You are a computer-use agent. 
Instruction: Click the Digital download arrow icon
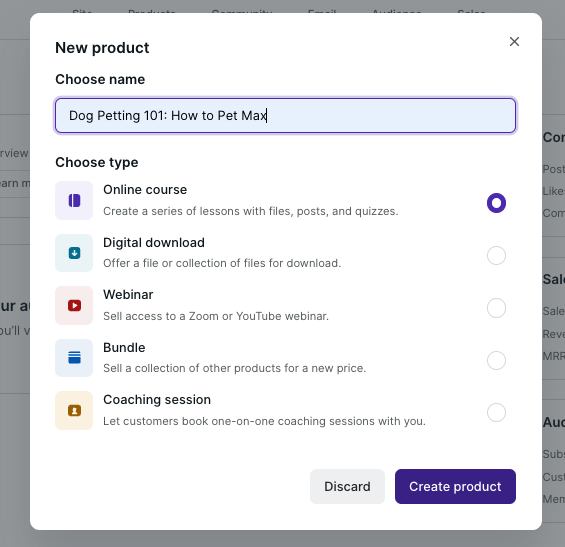(x=74, y=253)
